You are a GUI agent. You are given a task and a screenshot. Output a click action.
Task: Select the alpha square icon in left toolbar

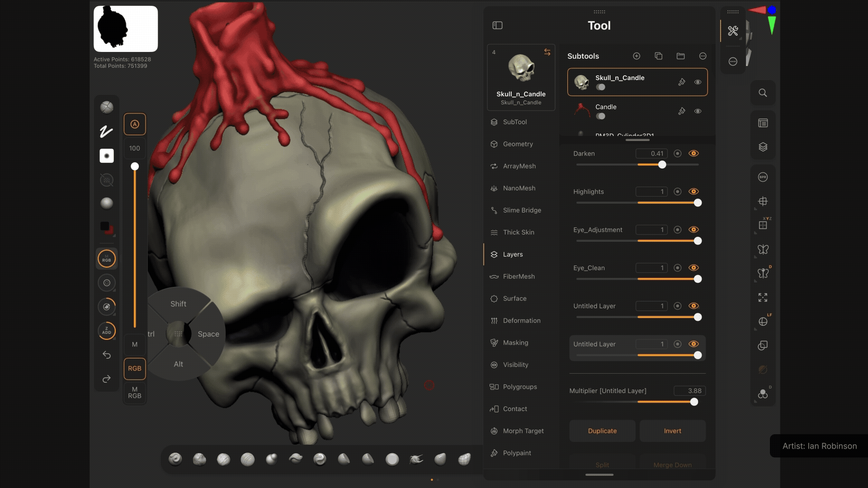[x=107, y=156]
